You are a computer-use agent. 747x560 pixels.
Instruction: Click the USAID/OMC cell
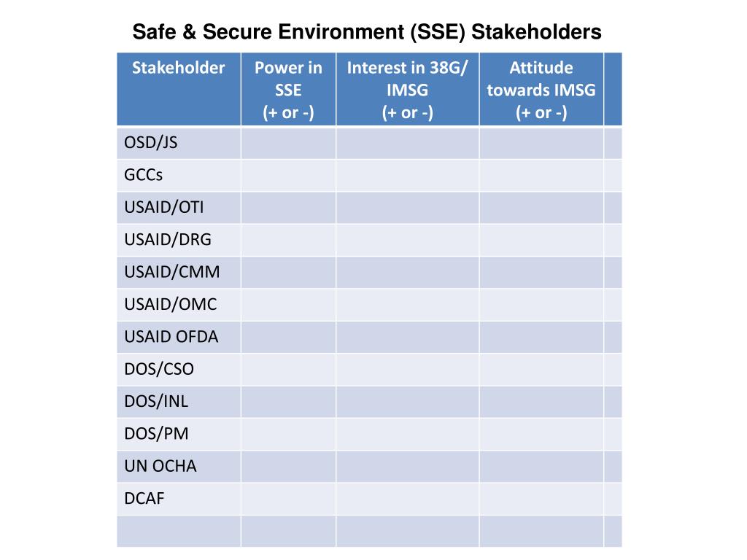179,305
